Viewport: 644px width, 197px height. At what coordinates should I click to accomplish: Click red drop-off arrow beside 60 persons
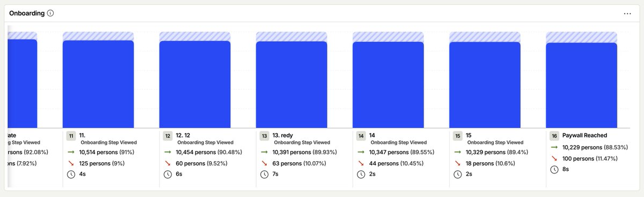pyautogui.click(x=167, y=163)
